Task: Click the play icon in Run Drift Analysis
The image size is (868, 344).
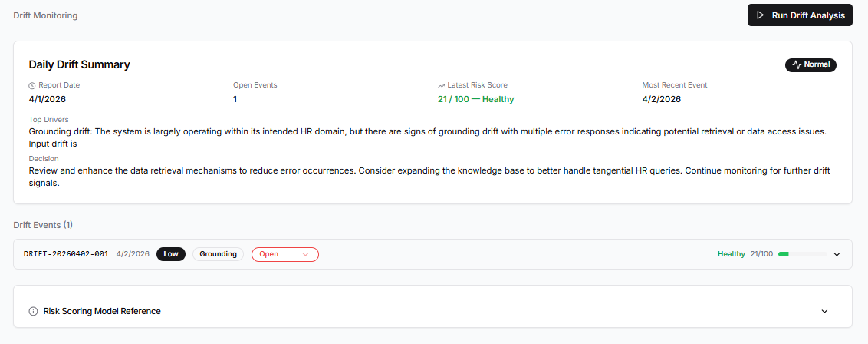Action: [760, 15]
